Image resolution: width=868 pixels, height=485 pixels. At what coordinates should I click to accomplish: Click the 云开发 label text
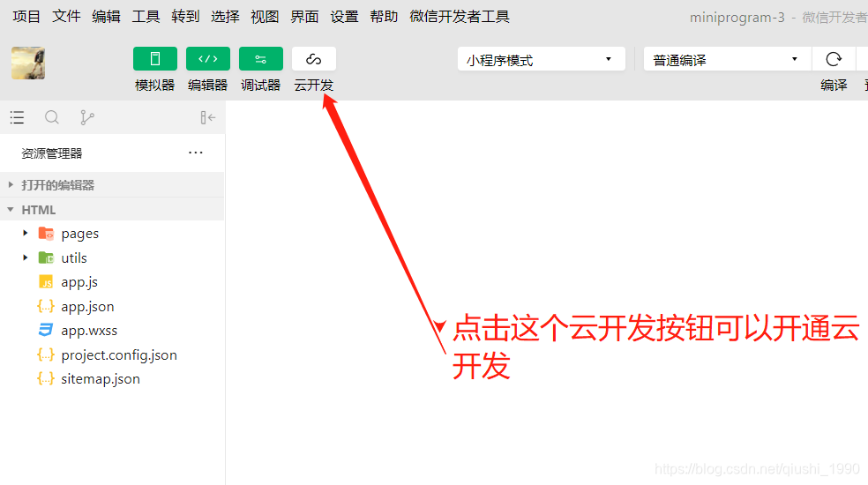[x=314, y=86]
